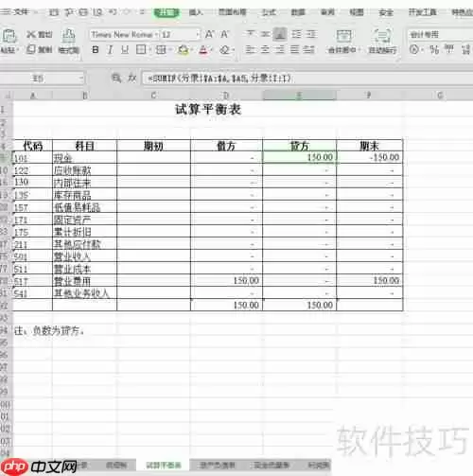The image size is (473, 476).
Task: Switch to the View tab
Action: pyautogui.click(x=357, y=12)
